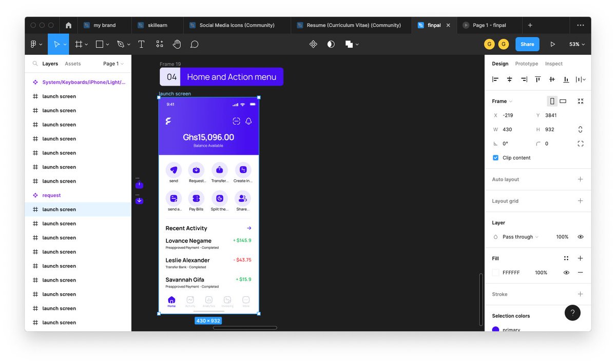Select the Text tool
Viewport: 616px width, 364px height.
(141, 44)
